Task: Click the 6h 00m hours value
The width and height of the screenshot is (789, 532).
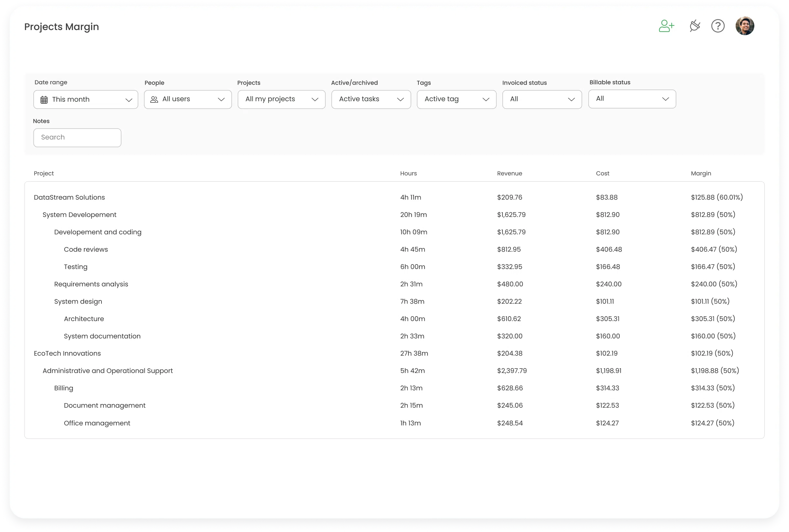Action: 412,267
